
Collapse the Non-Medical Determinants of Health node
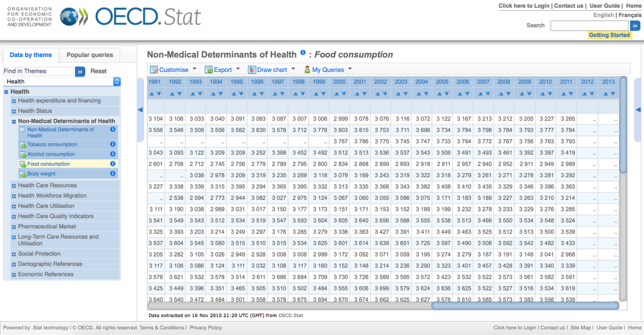tap(14, 121)
